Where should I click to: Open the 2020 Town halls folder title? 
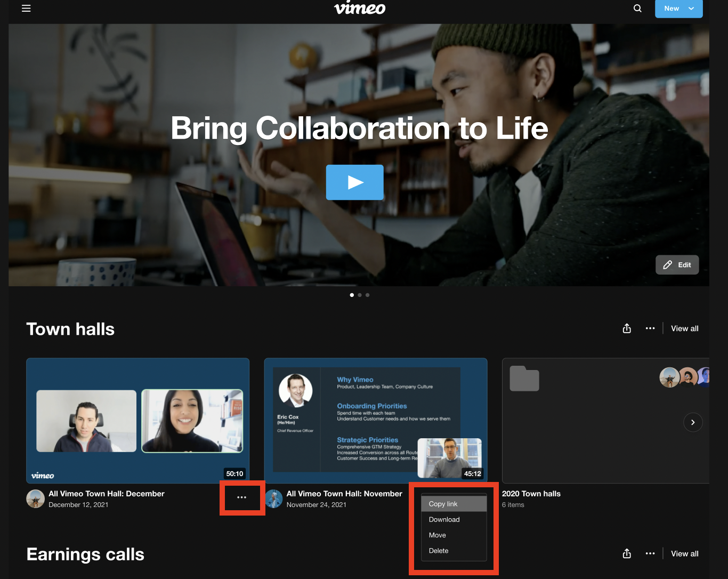click(x=531, y=494)
